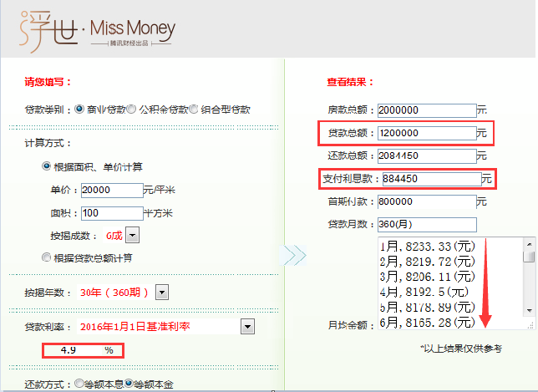Click the 浮世 Miss Money logo
Screen dimensions: 538x392
click(97, 30)
